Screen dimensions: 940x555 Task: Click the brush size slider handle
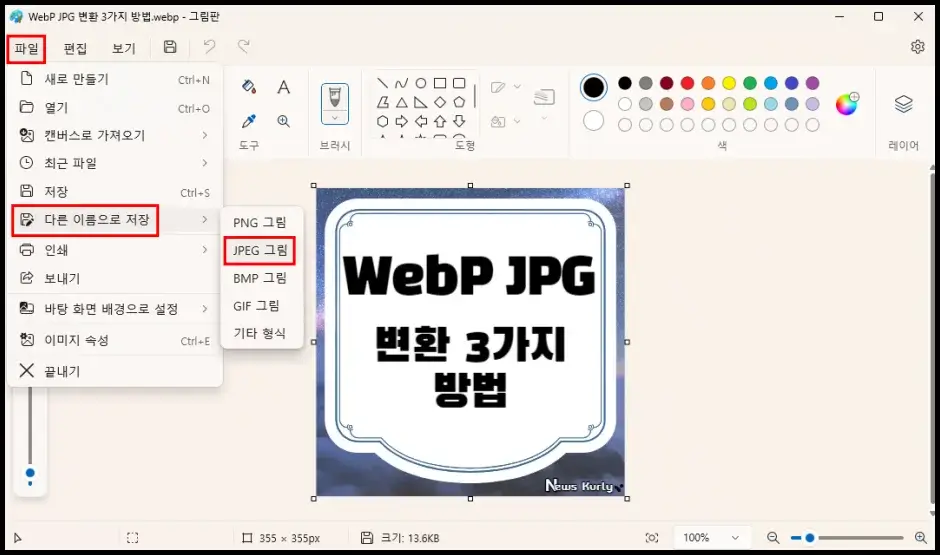click(30, 474)
